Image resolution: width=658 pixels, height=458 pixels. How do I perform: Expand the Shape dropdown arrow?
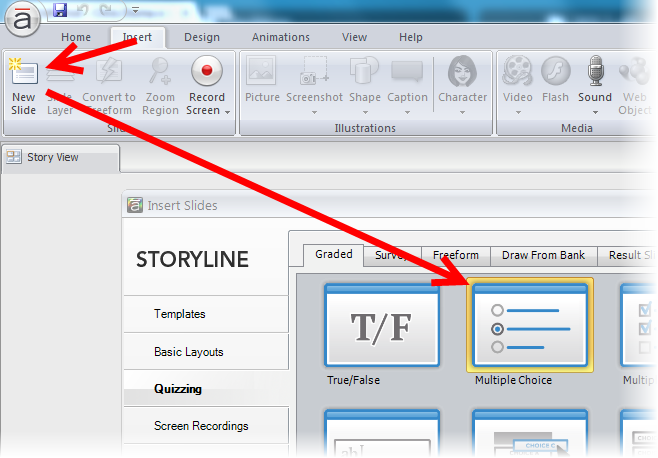pyautogui.click(x=365, y=113)
